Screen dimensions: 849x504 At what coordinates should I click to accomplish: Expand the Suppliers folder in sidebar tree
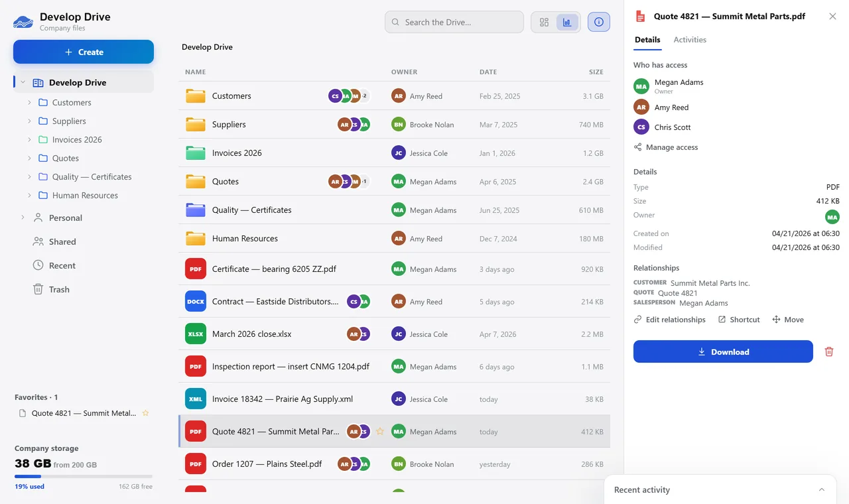pyautogui.click(x=29, y=121)
